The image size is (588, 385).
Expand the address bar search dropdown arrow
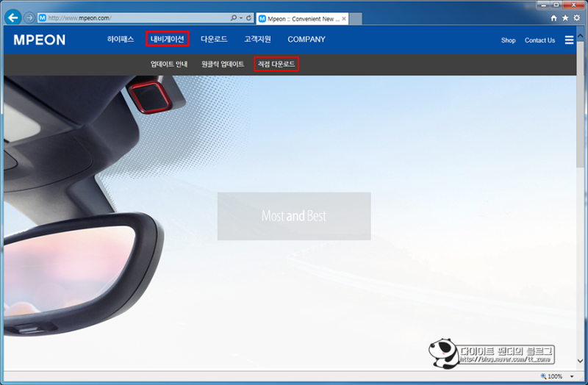point(241,18)
